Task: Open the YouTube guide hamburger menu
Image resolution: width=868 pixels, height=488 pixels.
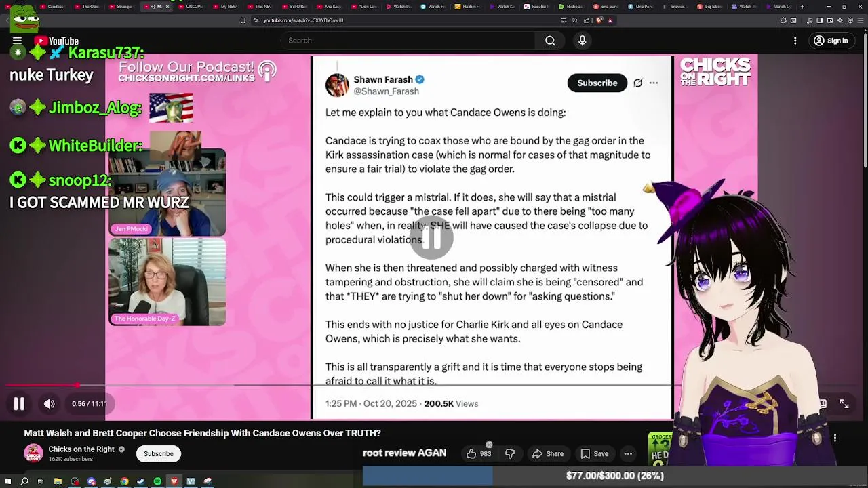Action: (x=17, y=41)
